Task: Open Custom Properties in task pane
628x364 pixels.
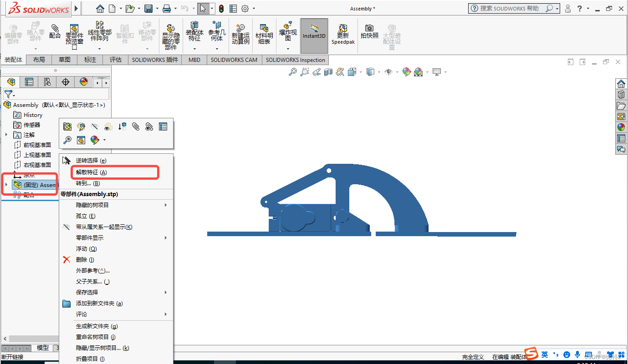Action: (x=621, y=139)
